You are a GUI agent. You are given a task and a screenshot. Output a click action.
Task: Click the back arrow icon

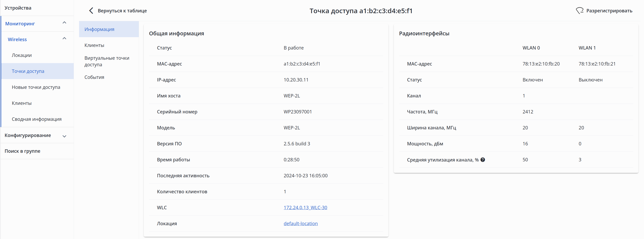91,11
